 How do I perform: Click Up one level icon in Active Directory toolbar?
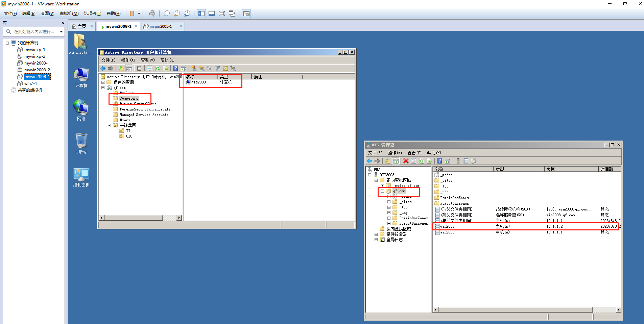point(121,68)
